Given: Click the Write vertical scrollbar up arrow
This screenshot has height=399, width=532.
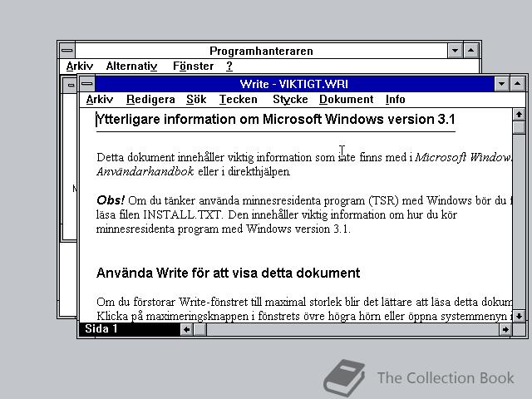Looking at the screenshot, I should [x=519, y=115].
